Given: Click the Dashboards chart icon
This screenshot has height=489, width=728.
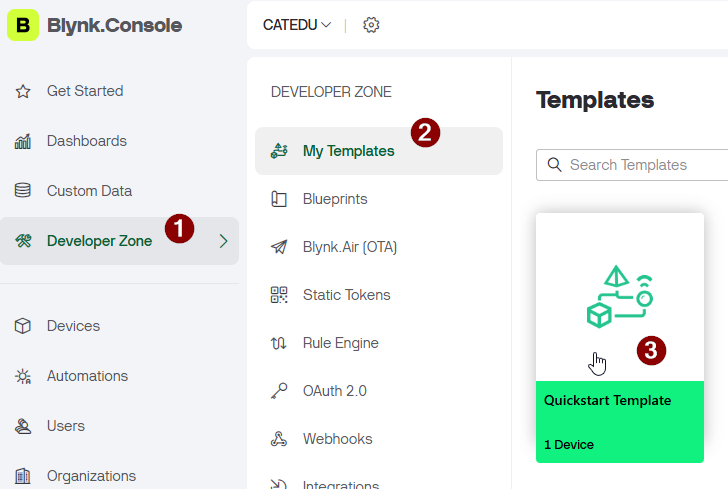Looking at the screenshot, I should point(23,141).
